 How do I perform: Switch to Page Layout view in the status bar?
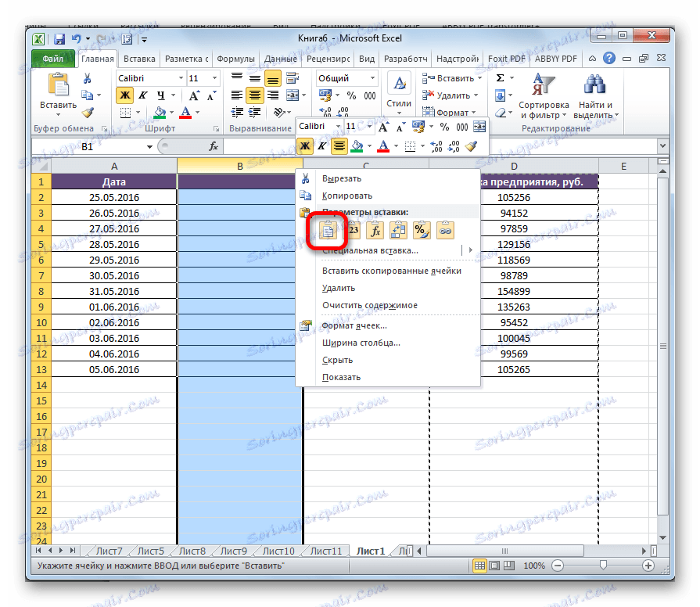click(494, 566)
